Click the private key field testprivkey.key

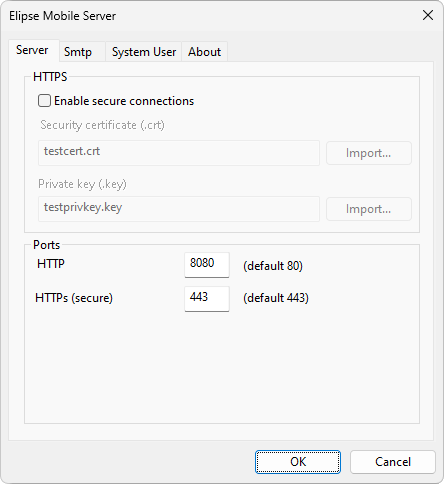point(179,209)
